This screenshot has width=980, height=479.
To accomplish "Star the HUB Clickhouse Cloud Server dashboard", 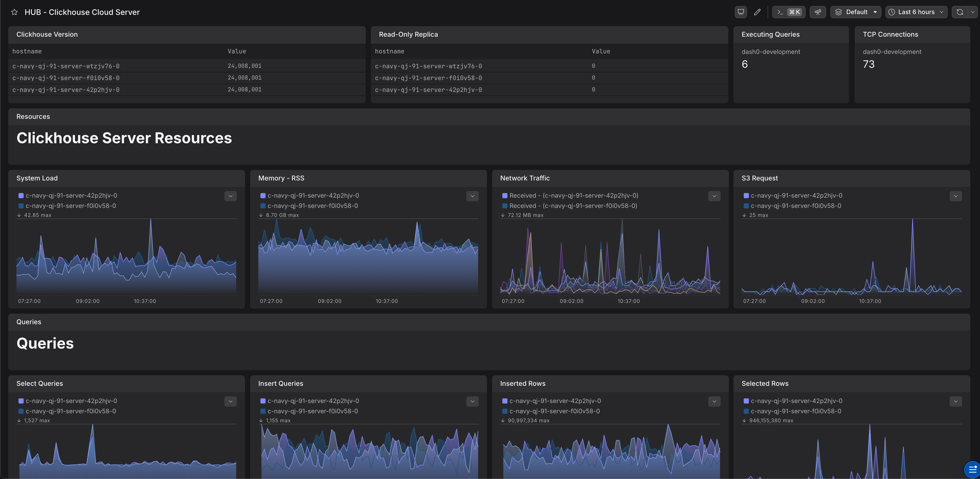I will click(14, 12).
